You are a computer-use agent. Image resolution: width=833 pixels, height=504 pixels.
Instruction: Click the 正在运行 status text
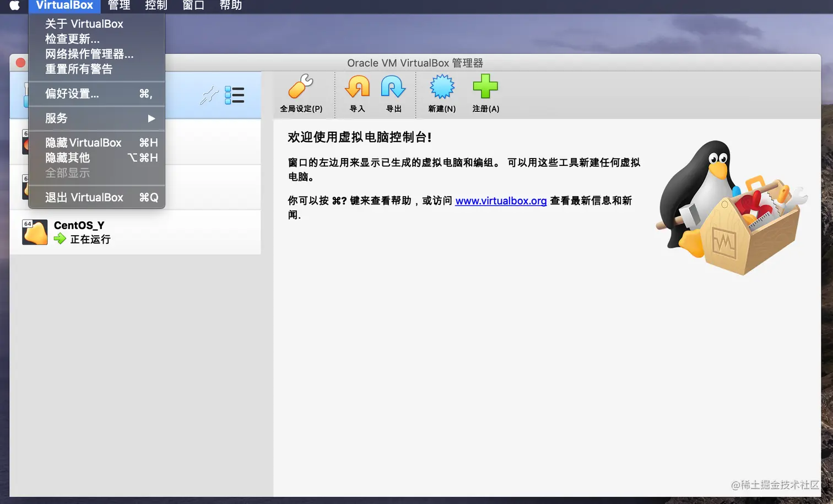click(x=90, y=240)
